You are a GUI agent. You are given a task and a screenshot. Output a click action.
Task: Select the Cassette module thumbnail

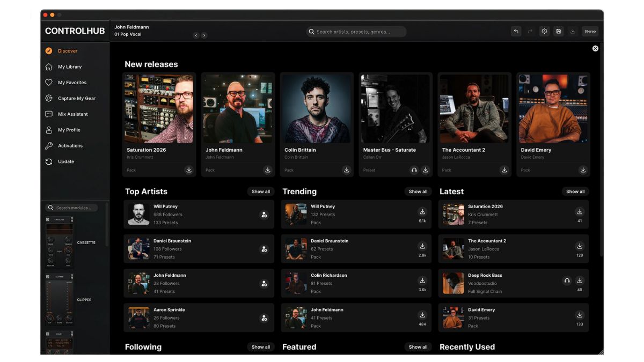click(60, 242)
